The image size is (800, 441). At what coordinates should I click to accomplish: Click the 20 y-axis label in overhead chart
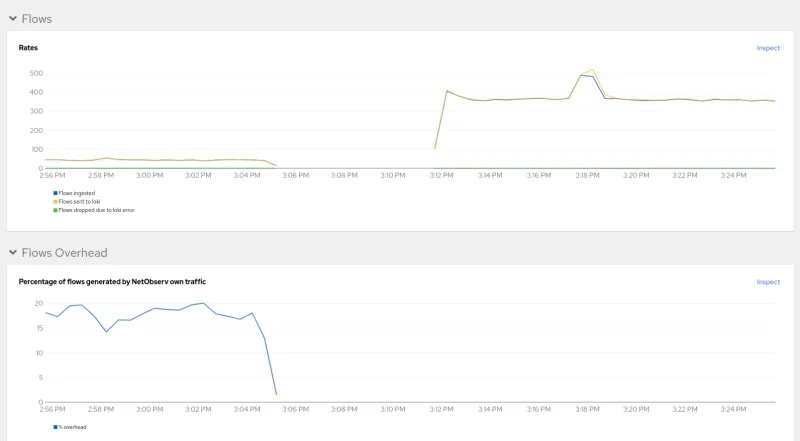39,303
